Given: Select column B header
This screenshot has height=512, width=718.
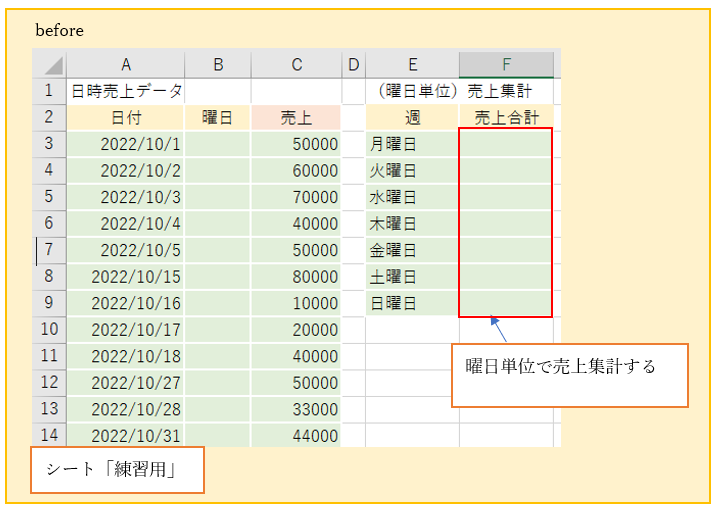Looking at the screenshot, I should (217, 65).
